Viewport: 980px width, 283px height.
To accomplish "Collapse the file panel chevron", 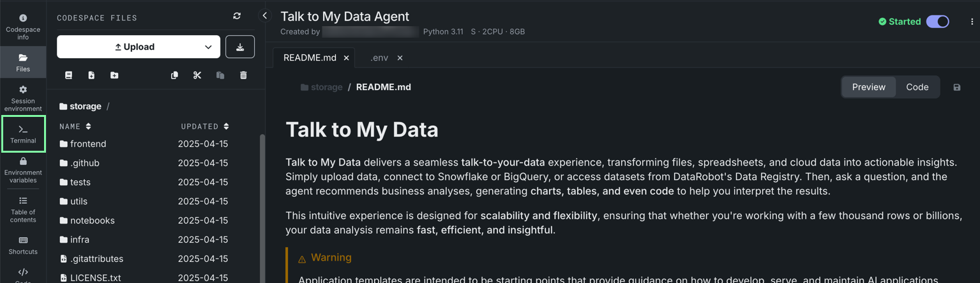I will (265, 16).
